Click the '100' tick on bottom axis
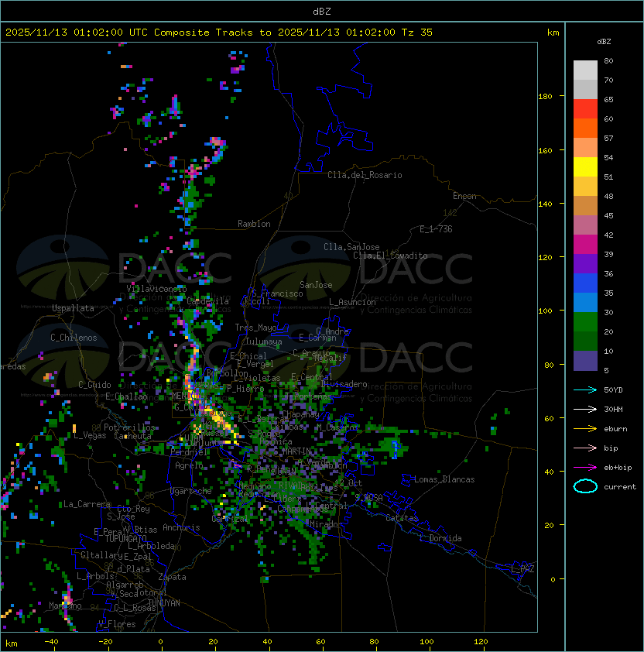The width and height of the screenshot is (644, 652). pyautogui.click(x=426, y=642)
